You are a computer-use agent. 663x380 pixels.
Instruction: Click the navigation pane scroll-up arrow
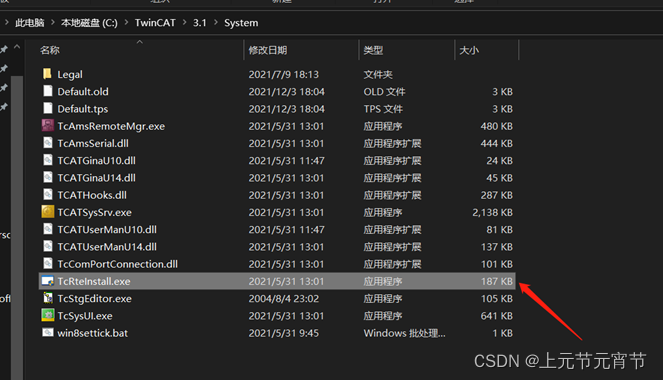pyautogui.click(x=17, y=47)
